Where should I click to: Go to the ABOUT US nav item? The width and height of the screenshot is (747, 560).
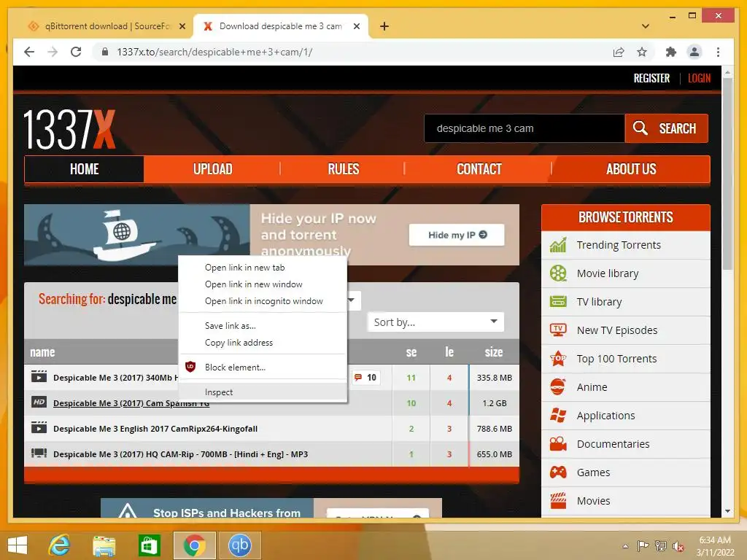[x=631, y=169]
